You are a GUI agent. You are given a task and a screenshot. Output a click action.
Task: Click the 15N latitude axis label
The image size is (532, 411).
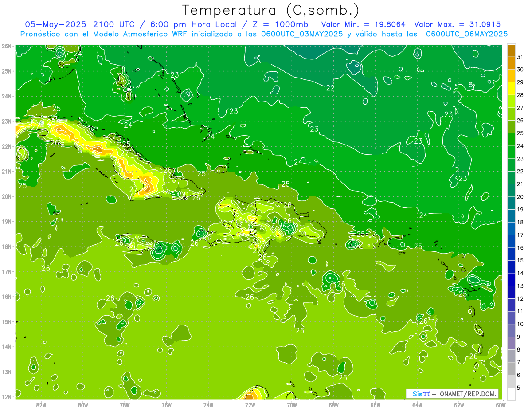coord(6,321)
